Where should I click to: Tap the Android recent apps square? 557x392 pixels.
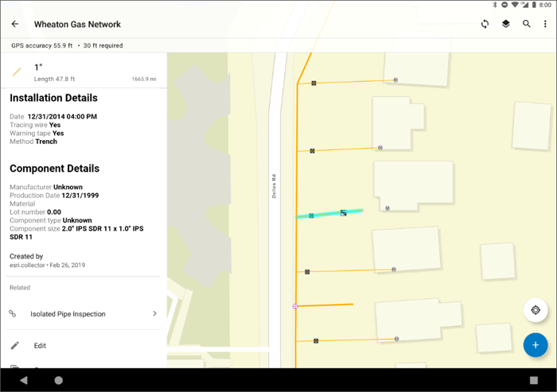pyautogui.click(x=534, y=380)
